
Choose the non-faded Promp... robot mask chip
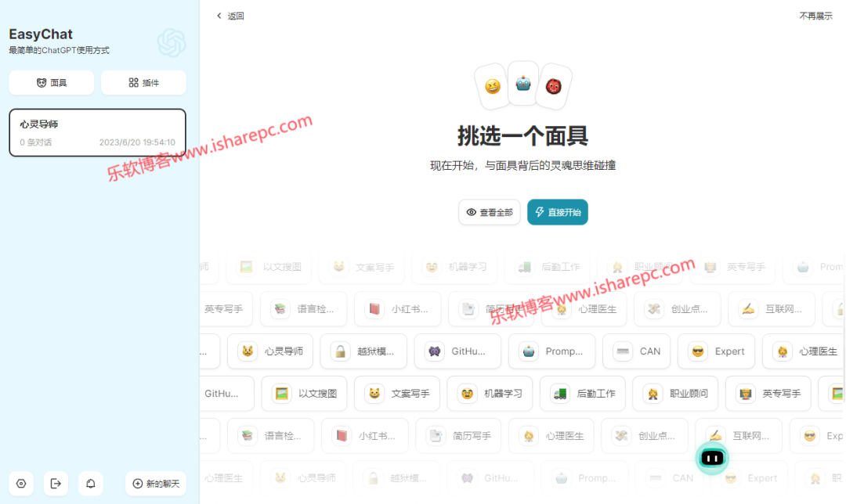pos(552,351)
